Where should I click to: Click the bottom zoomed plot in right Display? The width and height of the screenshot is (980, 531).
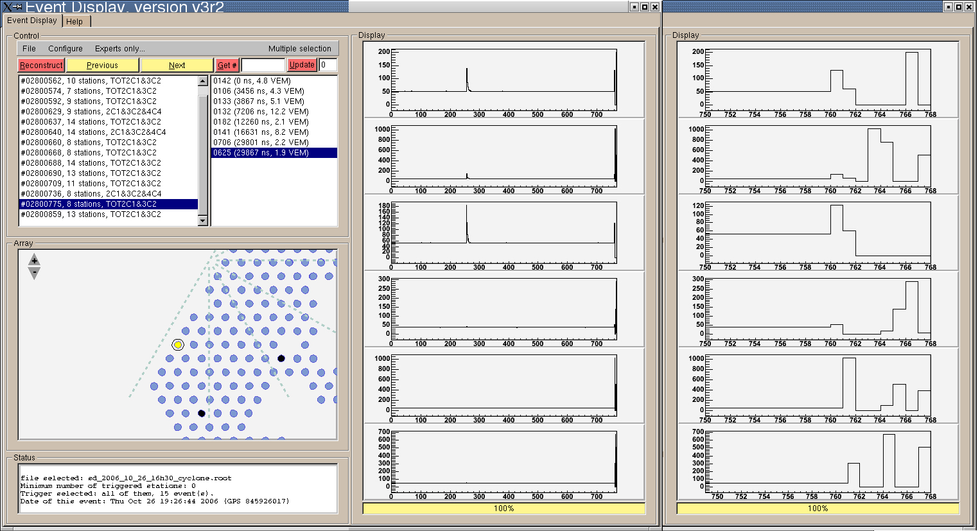pos(818,462)
